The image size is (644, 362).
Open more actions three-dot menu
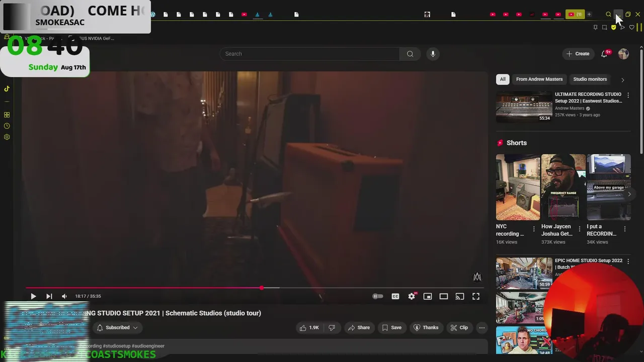coord(482,327)
